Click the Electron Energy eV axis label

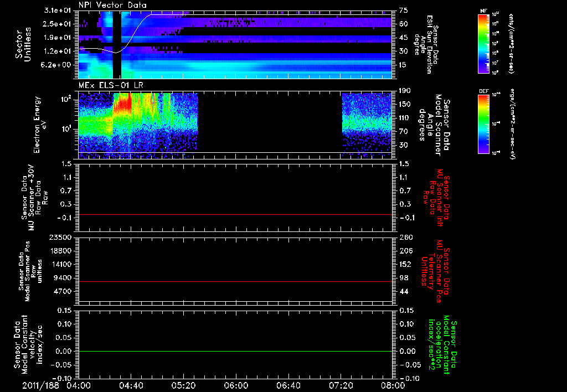coord(40,125)
